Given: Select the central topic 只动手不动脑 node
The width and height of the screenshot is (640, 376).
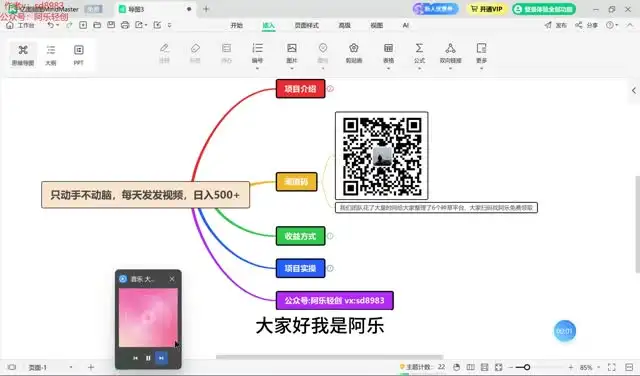Looking at the screenshot, I should [145, 195].
